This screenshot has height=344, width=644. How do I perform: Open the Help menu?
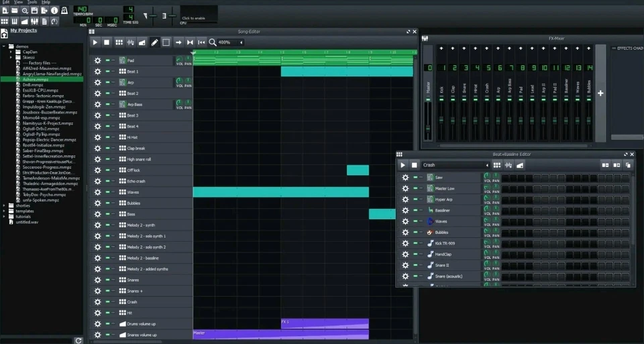[46, 2]
